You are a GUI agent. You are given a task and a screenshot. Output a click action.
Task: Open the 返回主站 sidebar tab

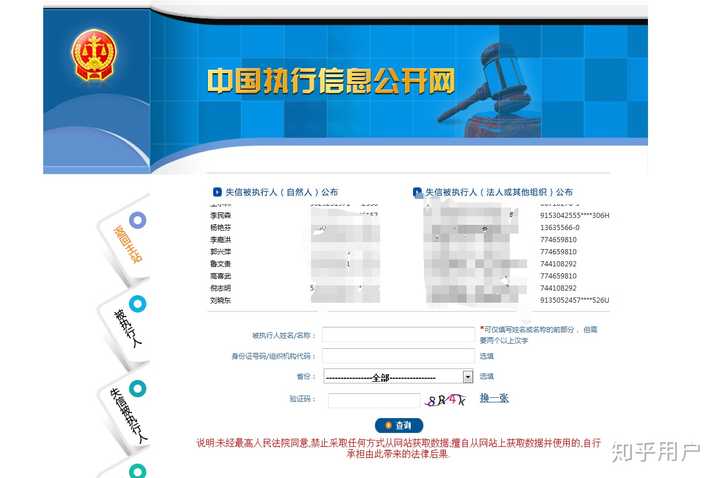click(127, 244)
